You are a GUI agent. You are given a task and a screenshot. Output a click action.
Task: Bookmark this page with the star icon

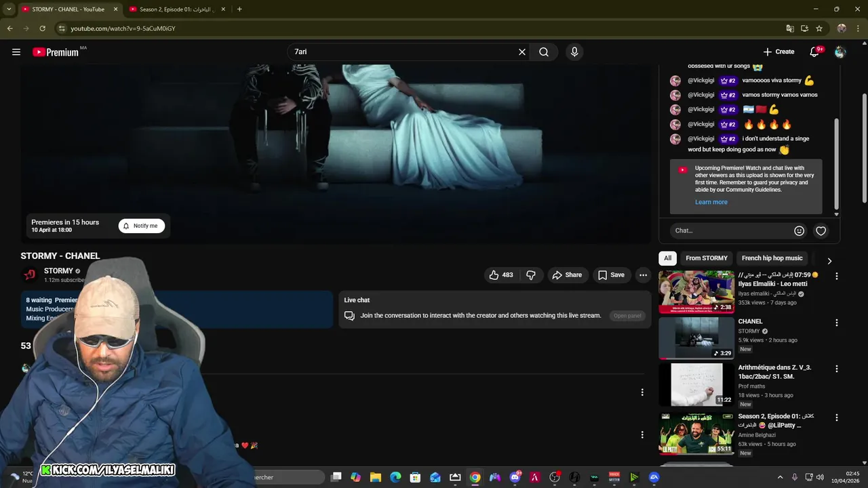point(819,28)
